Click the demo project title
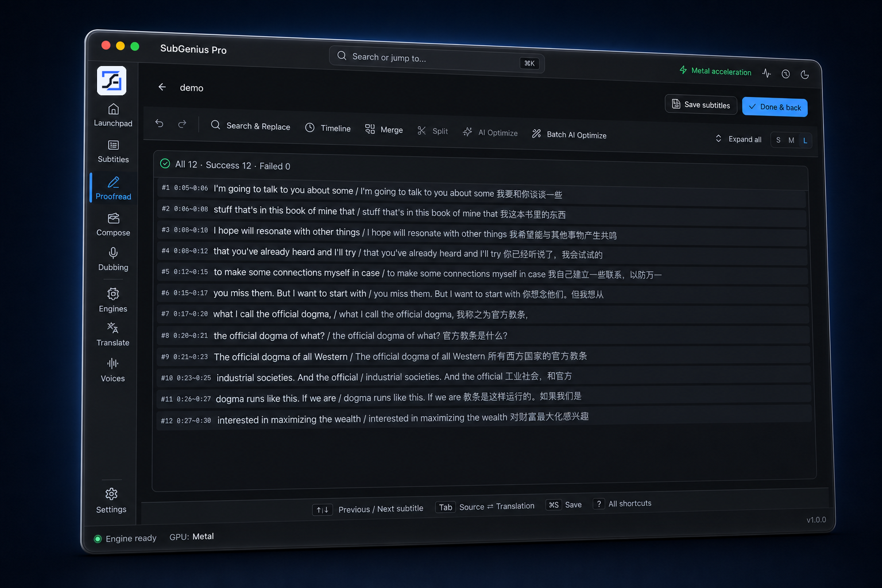This screenshot has height=588, width=882. pos(191,88)
